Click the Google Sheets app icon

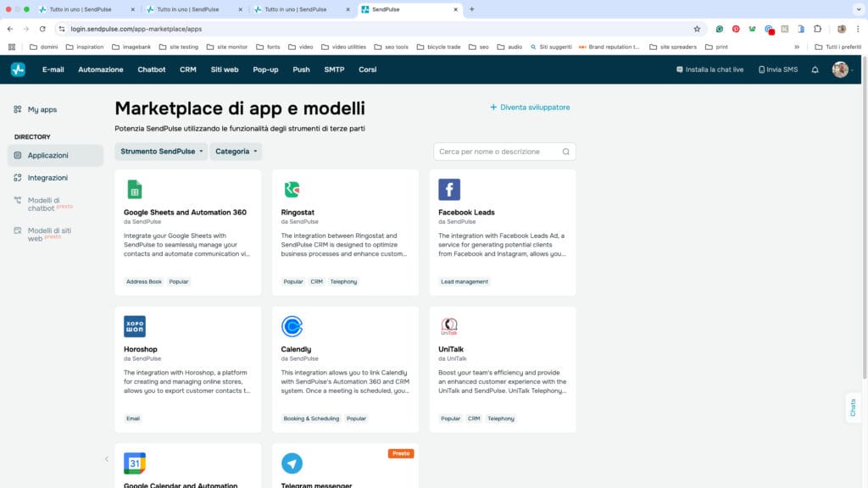point(134,189)
